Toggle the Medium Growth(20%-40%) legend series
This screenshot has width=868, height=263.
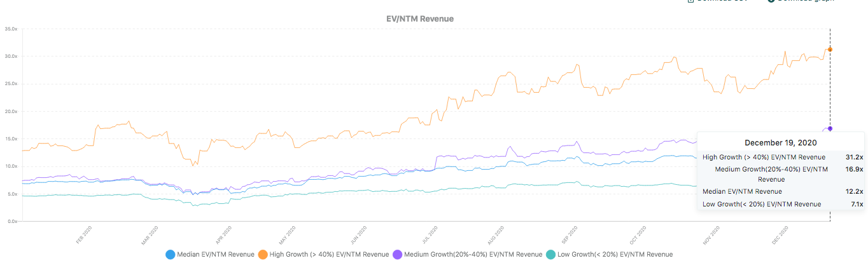click(x=468, y=254)
